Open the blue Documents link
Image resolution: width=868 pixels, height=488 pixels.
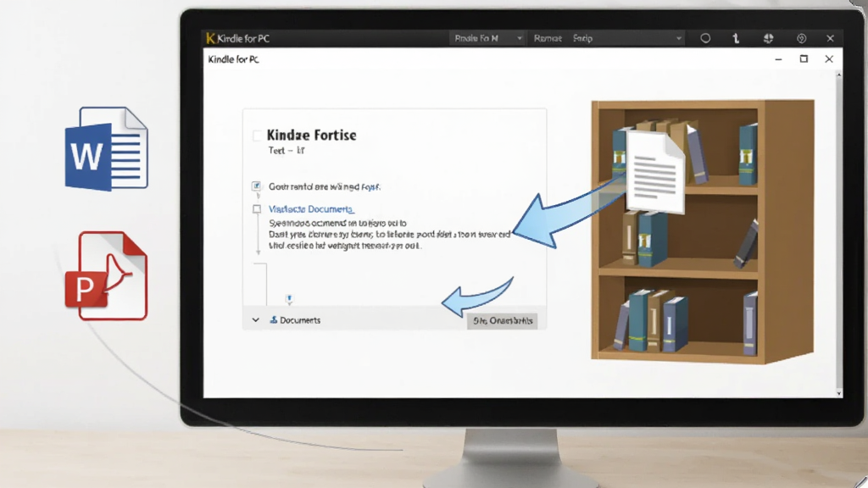pos(311,209)
